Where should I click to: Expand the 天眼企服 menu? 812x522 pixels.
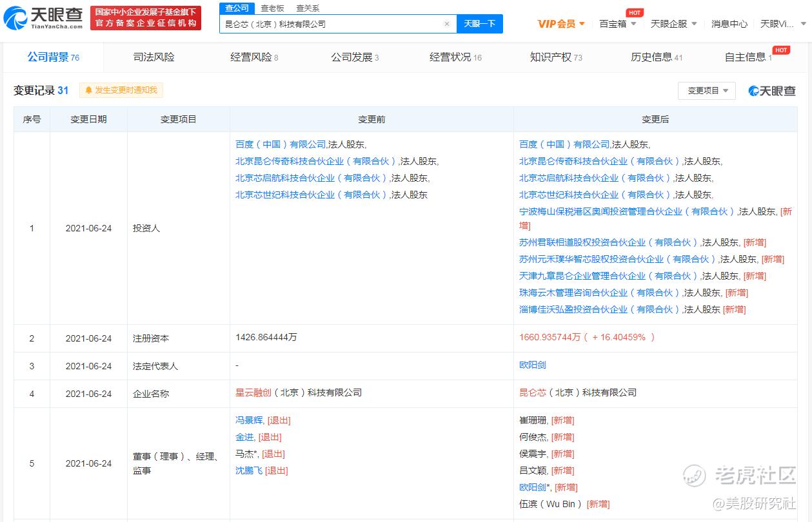(x=674, y=24)
